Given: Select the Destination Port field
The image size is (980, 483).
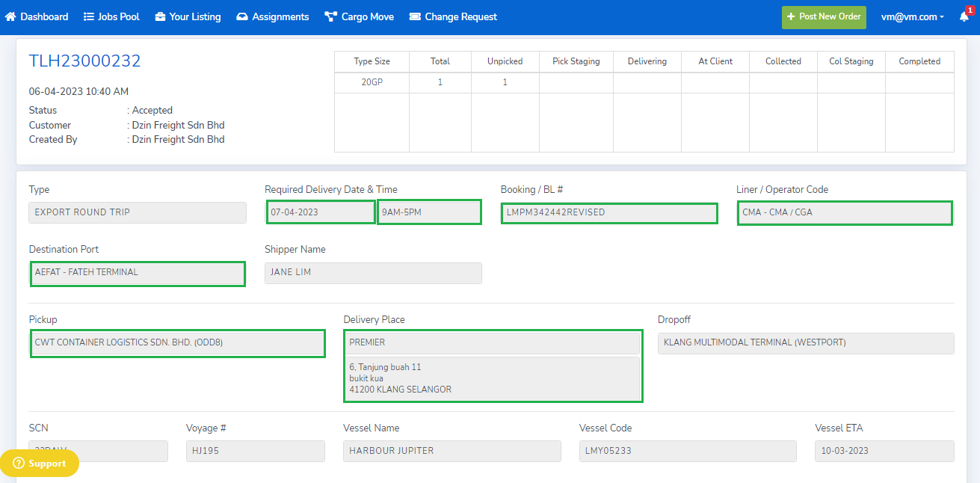Looking at the screenshot, I should pyautogui.click(x=138, y=273).
